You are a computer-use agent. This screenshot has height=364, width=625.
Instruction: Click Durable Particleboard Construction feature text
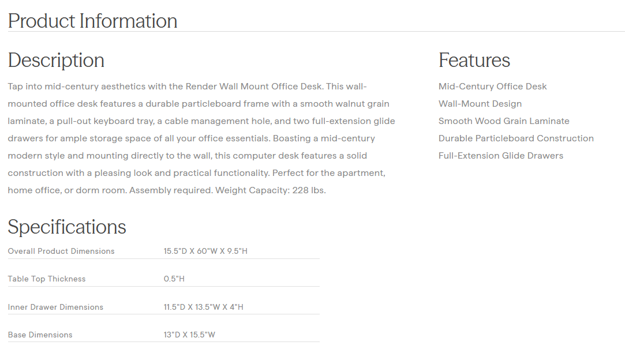click(515, 138)
